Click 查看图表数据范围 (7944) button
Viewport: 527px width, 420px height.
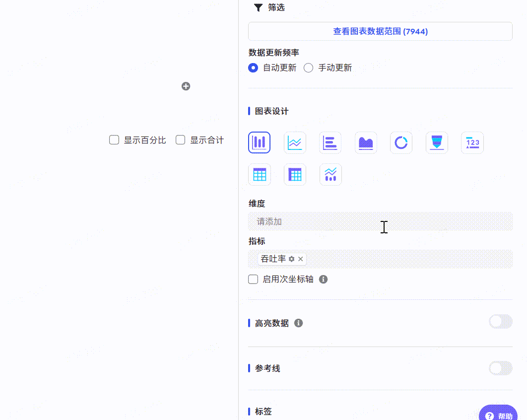(380, 31)
